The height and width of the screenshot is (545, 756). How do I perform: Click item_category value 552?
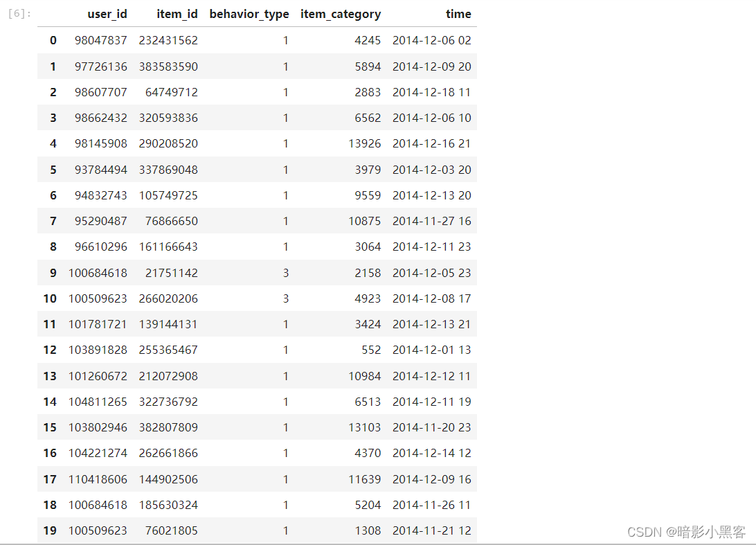(x=371, y=350)
